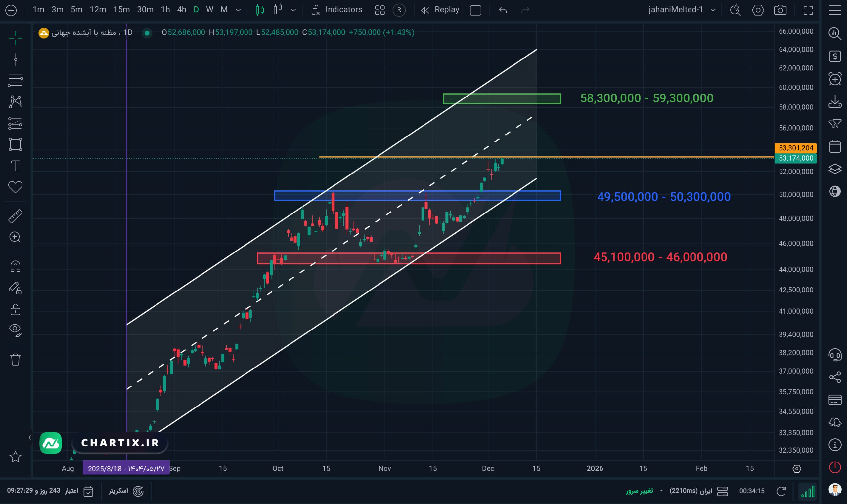Open the share icon in right sidebar
847x504 pixels.
pyautogui.click(x=835, y=377)
